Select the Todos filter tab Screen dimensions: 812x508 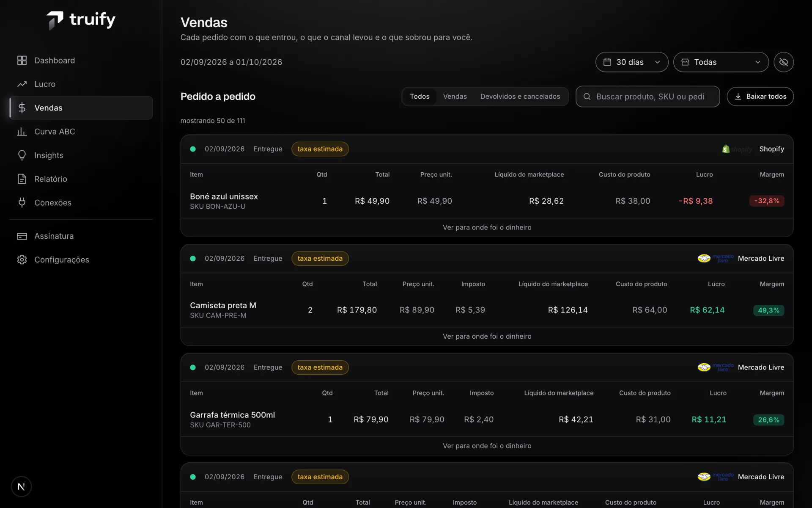point(420,97)
